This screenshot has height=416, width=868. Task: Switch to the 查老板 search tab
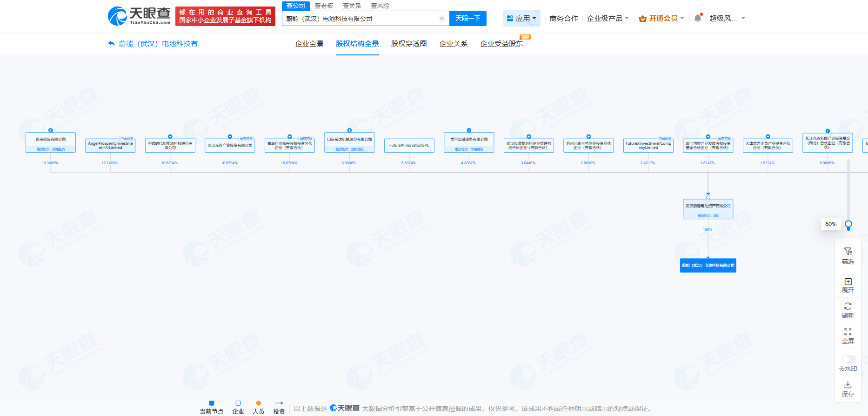[324, 6]
